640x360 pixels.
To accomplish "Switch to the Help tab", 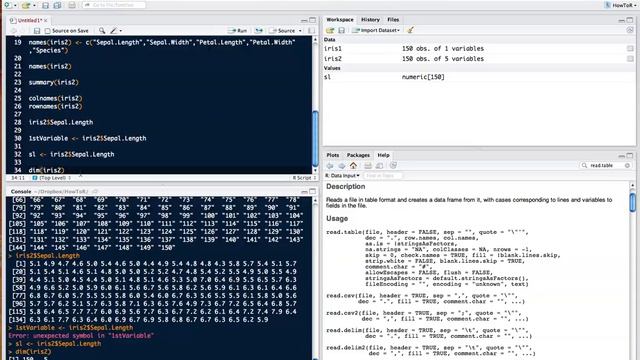I will tap(383, 155).
